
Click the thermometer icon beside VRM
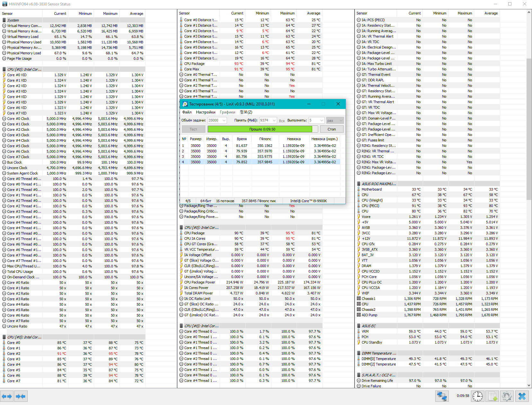(359, 331)
